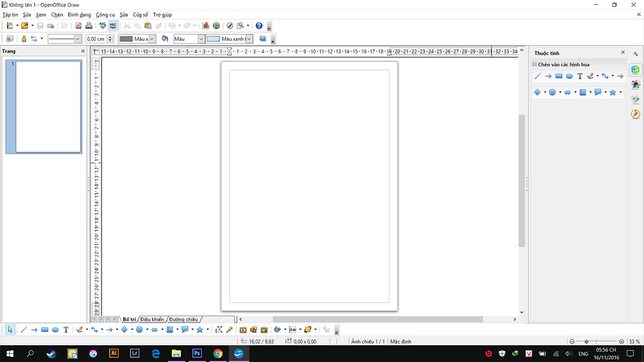Pick the Eyedropper tool from bottom toolbar
The image size is (644, 362).
click(229, 329)
